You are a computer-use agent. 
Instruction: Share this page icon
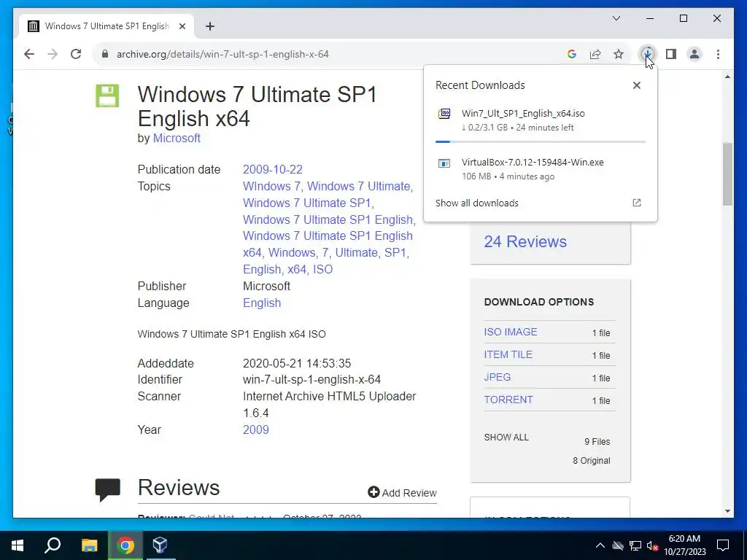(595, 54)
